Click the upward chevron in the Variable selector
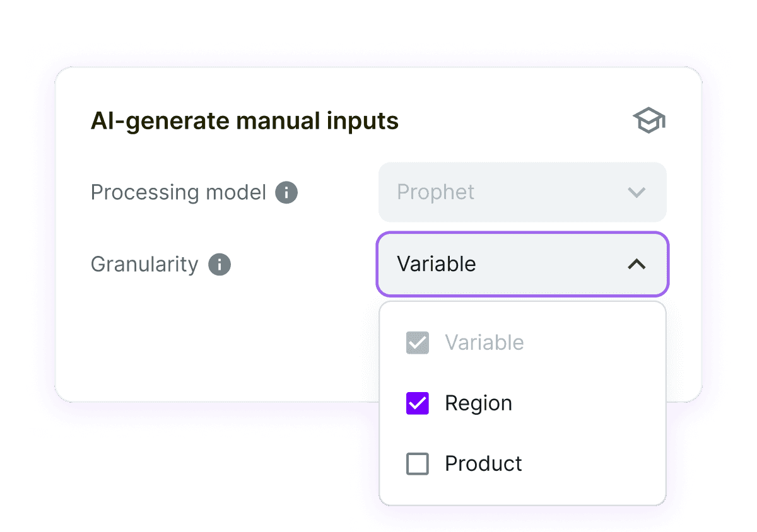The height and width of the screenshot is (532, 757). pos(636,265)
